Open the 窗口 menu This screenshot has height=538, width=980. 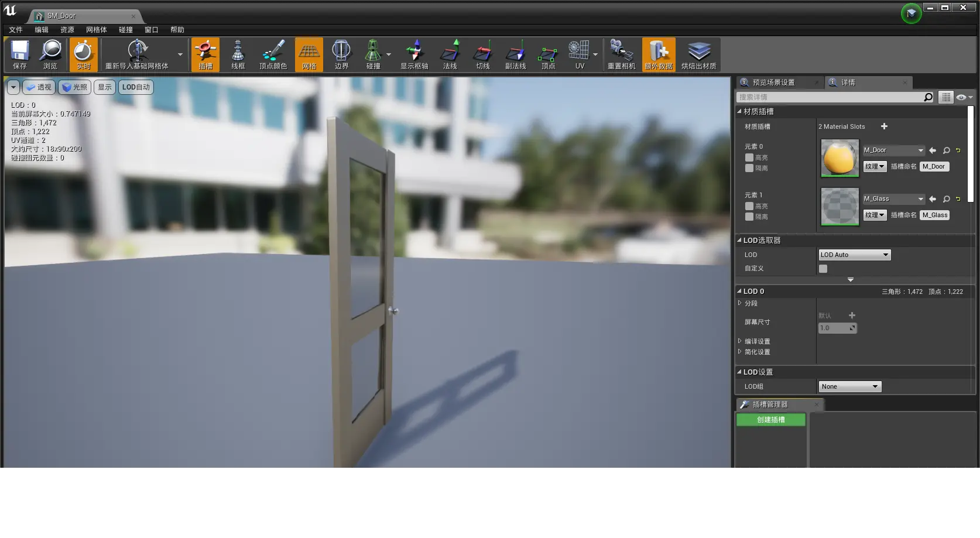point(152,30)
